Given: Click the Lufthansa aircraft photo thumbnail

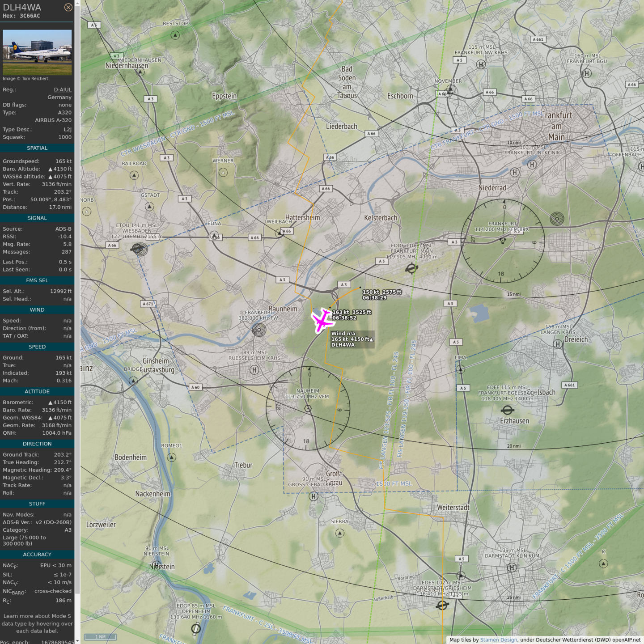Looking at the screenshot, I should [x=37, y=52].
